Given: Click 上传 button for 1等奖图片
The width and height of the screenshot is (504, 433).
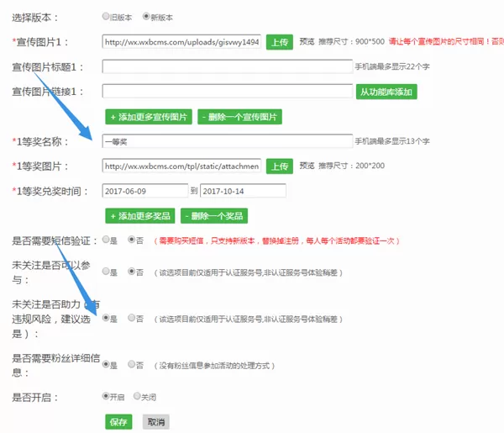Looking at the screenshot, I should coord(280,166).
